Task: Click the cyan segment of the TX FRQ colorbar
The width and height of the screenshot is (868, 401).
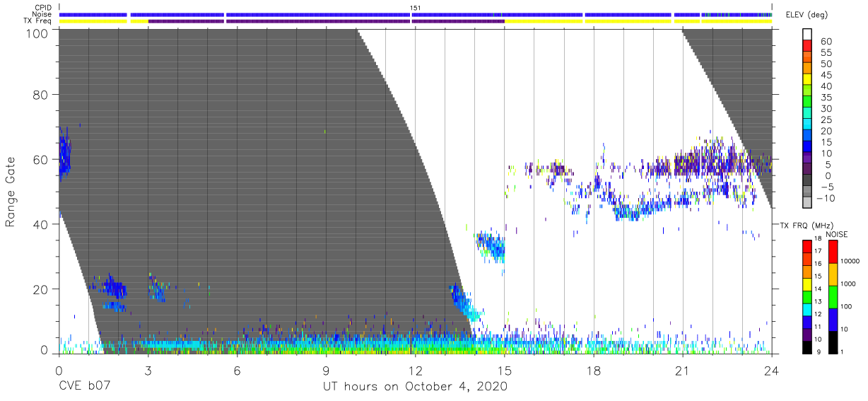Action: (x=807, y=310)
